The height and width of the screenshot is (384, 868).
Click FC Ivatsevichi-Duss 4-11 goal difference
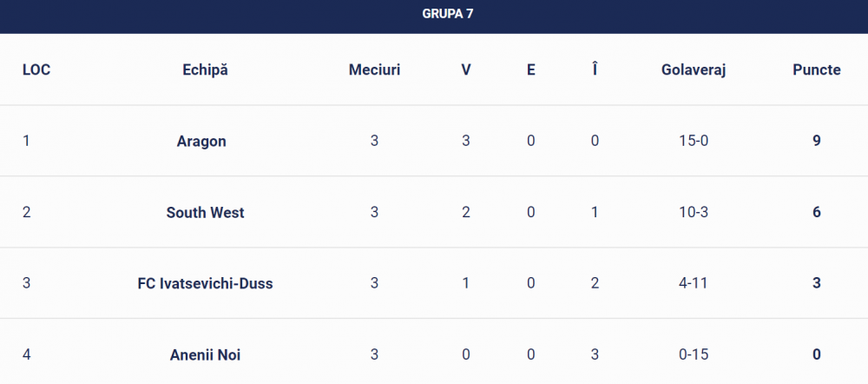click(x=694, y=283)
